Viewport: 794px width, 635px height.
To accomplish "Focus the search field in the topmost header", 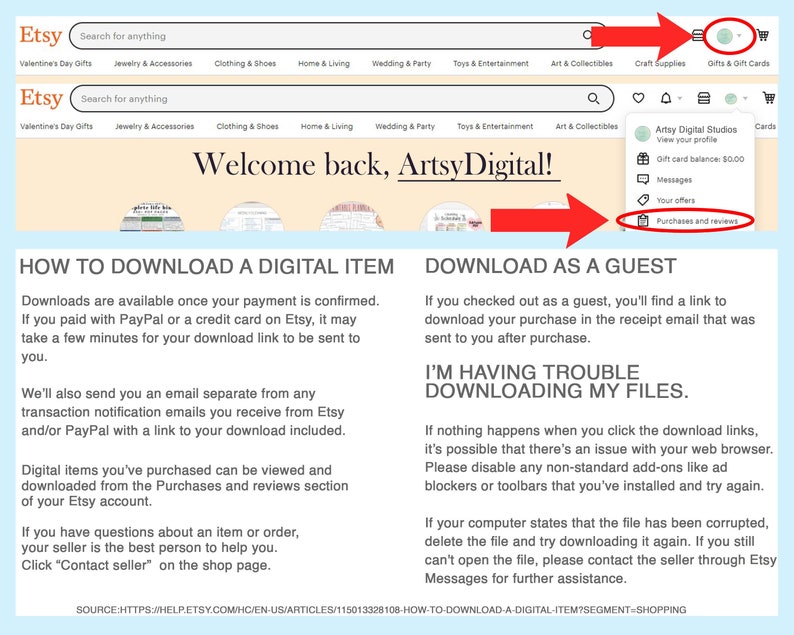I will pos(337,36).
